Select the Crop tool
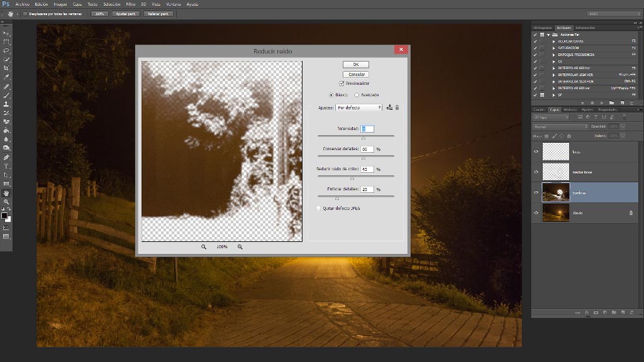Screen dimensions: 644x362 point(6,68)
